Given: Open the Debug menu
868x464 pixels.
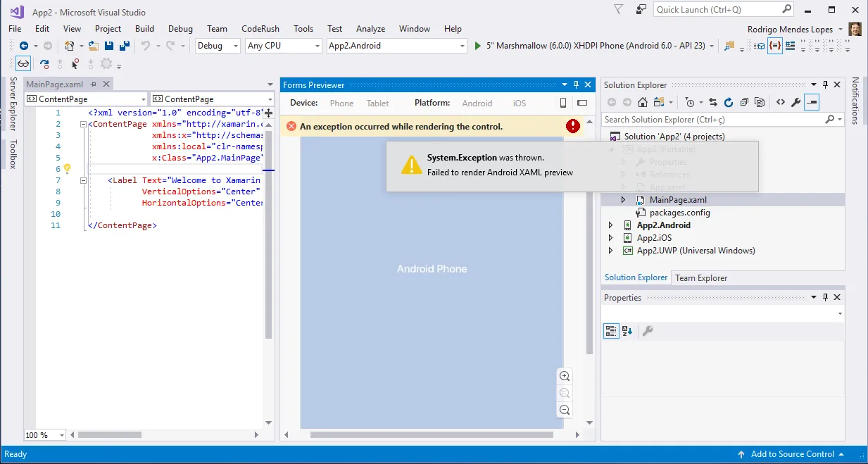Looking at the screenshot, I should pyautogui.click(x=181, y=29).
